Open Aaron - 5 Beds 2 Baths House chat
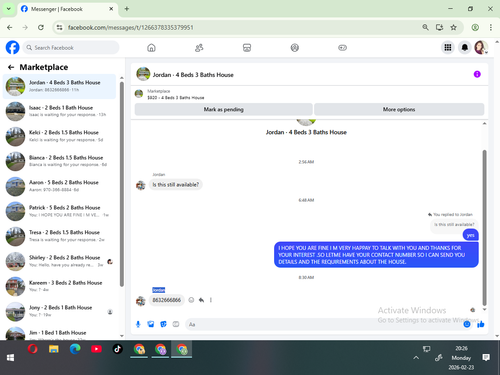 [x=59, y=186]
